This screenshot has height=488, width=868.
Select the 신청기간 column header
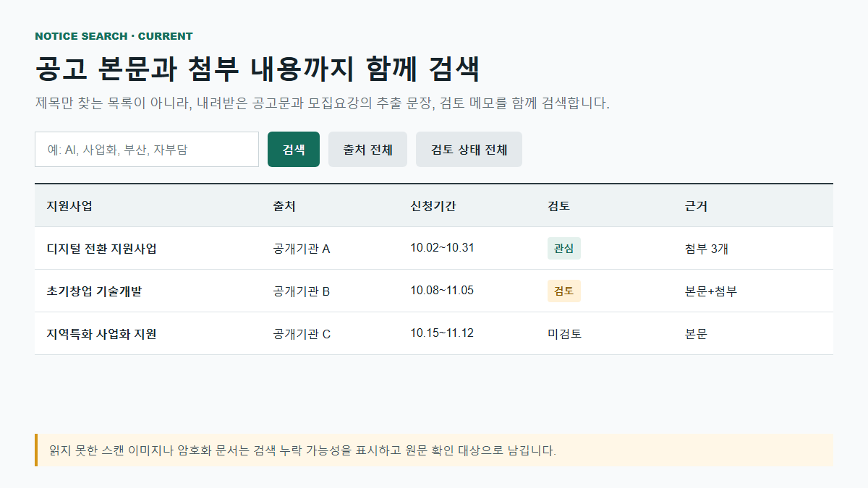433,206
